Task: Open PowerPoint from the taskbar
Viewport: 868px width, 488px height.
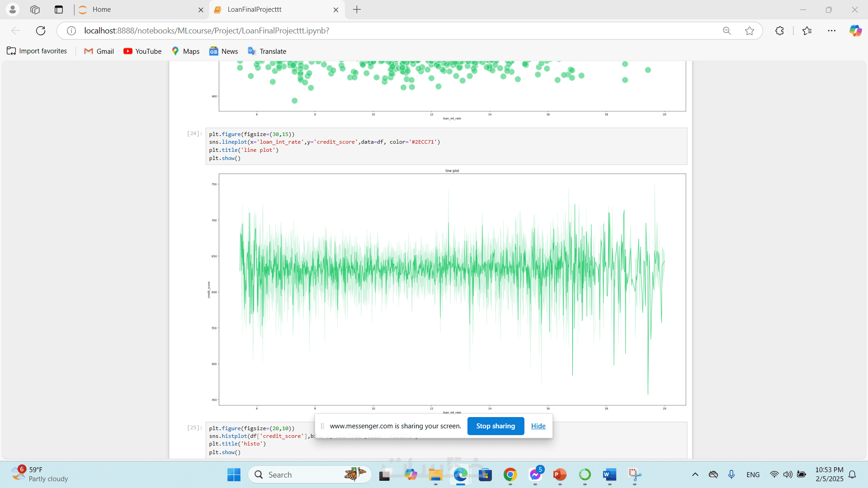Action: pyautogui.click(x=560, y=474)
